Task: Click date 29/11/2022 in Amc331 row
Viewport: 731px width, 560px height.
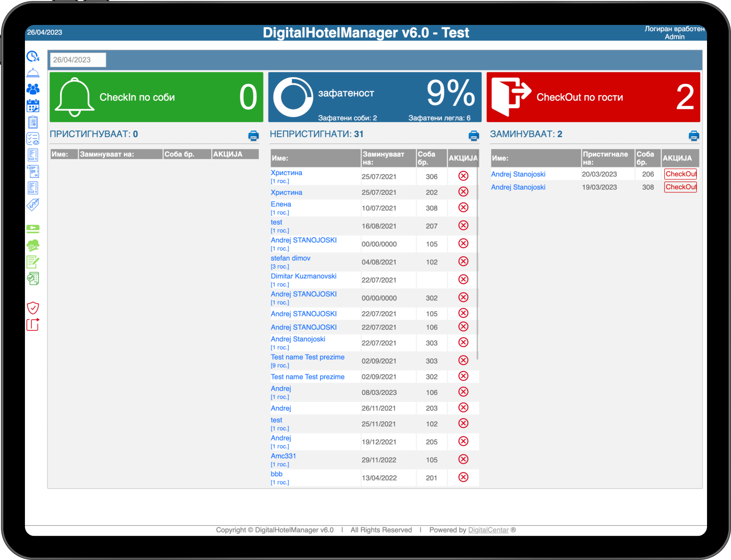Action: 379,460
